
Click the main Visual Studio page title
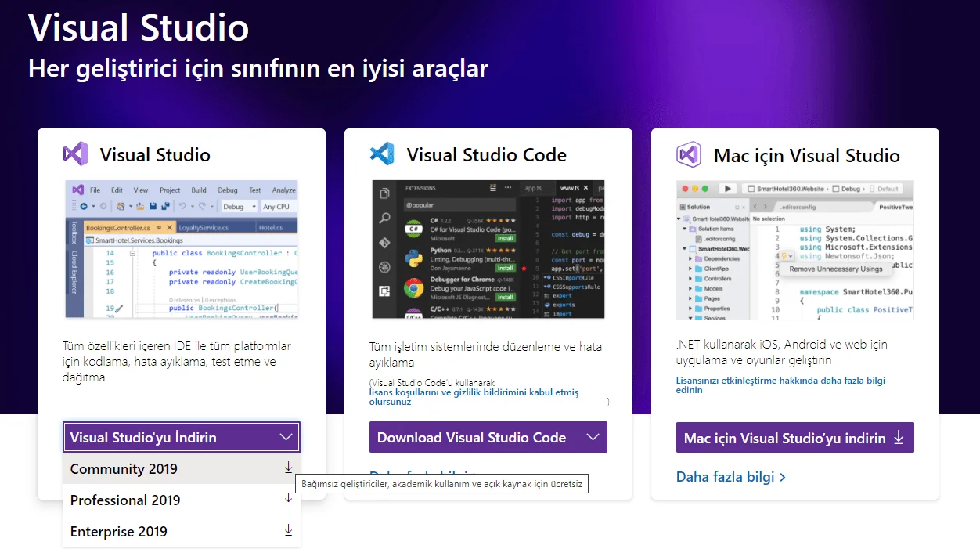point(139,27)
